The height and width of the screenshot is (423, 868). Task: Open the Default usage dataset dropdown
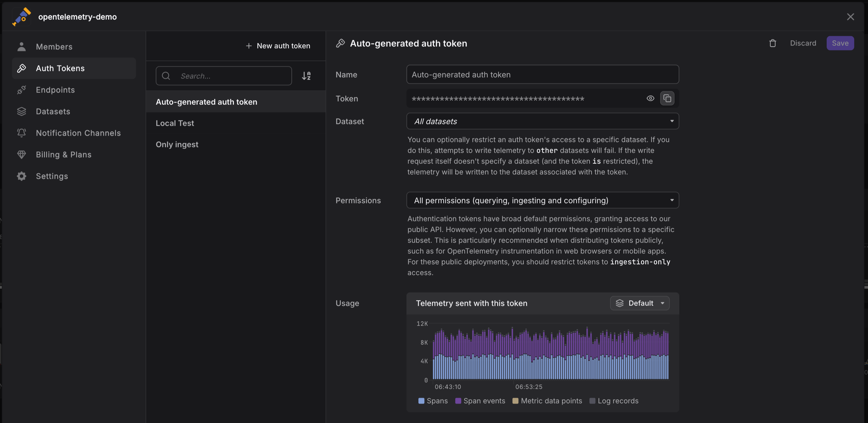639,303
